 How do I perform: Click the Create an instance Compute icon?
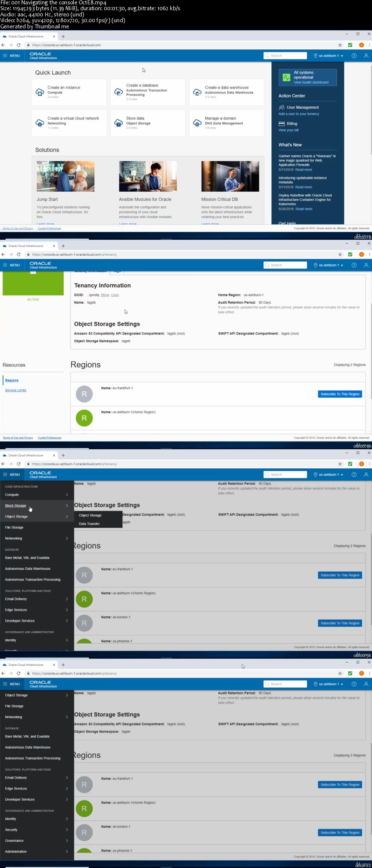pos(40,92)
